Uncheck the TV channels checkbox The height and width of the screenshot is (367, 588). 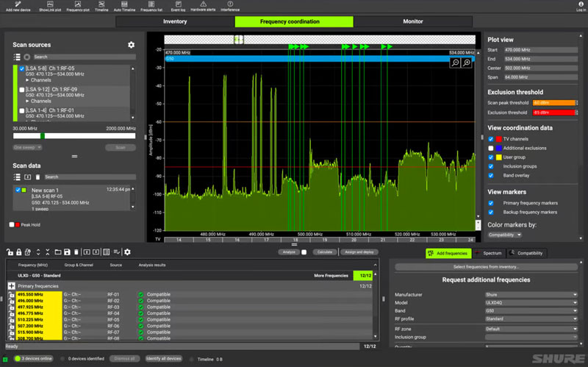pyautogui.click(x=491, y=139)
